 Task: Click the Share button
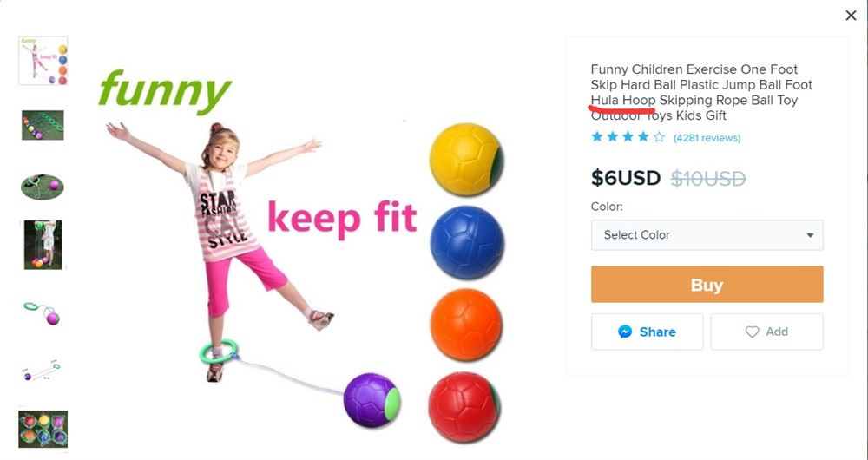click(648, 332)
